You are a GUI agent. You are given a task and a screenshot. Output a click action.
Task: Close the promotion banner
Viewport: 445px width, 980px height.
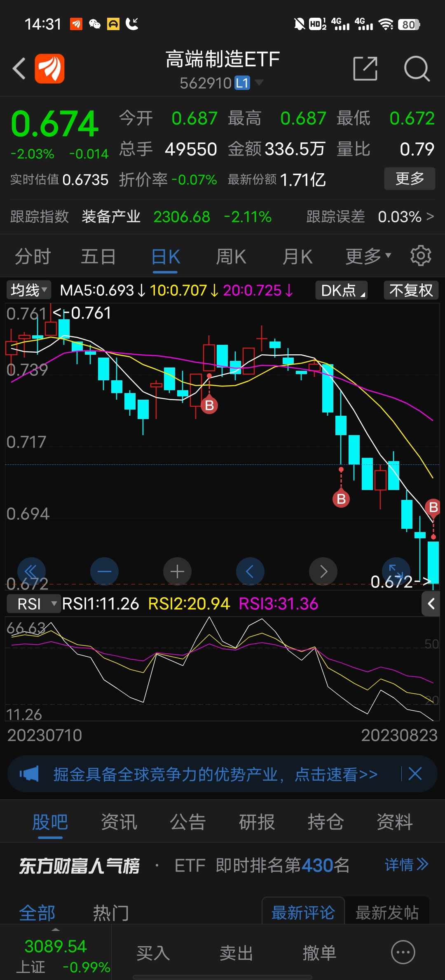pyautogui.click(x=415, y=774)
